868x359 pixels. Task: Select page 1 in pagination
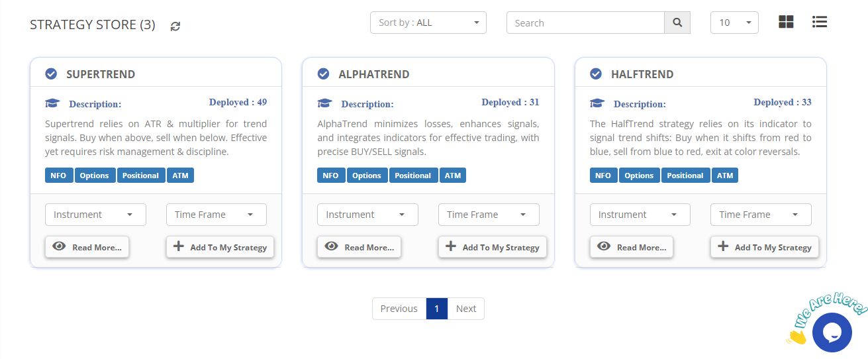click(437, 309)
